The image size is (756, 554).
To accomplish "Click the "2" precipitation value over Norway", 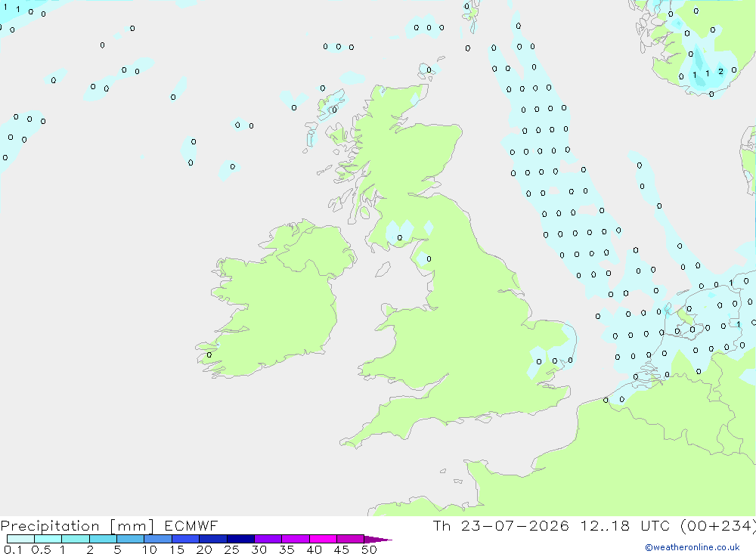I will click(x=720, y=71).
